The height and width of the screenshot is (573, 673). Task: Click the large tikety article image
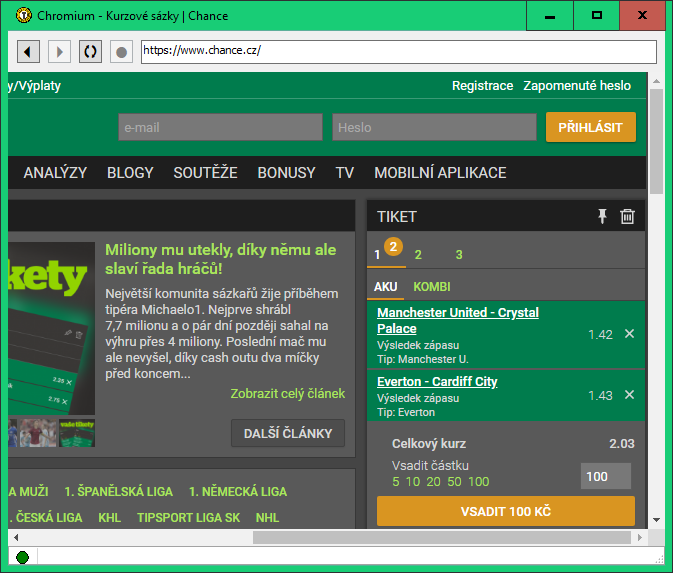pyautogui.click(x=52, y=328)
